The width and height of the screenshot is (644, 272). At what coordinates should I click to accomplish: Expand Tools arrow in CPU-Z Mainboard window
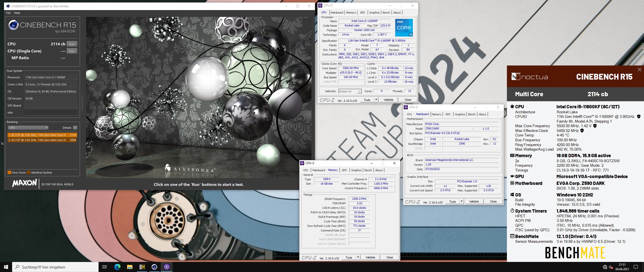462,201
